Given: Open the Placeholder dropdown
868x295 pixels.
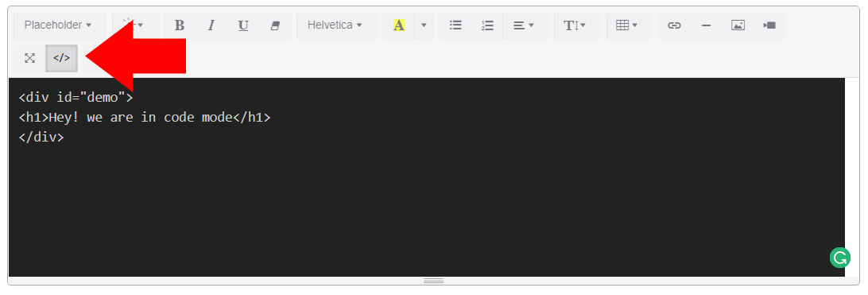Looking at the screenshot, I should tap(57, 25).
